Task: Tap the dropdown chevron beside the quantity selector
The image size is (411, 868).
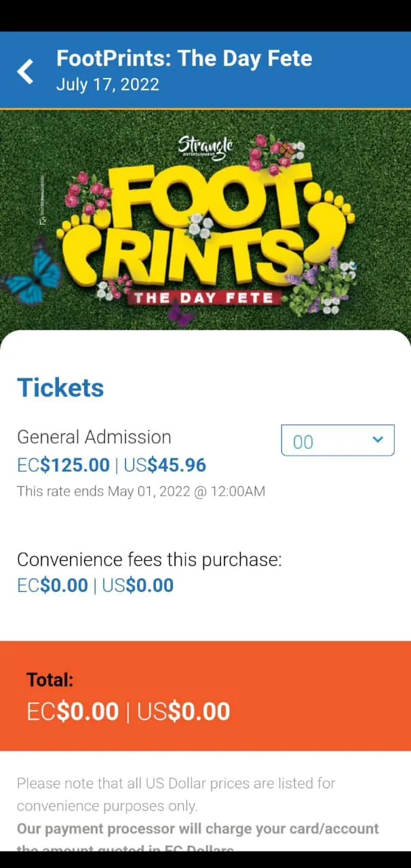Action: click(378, 439)
